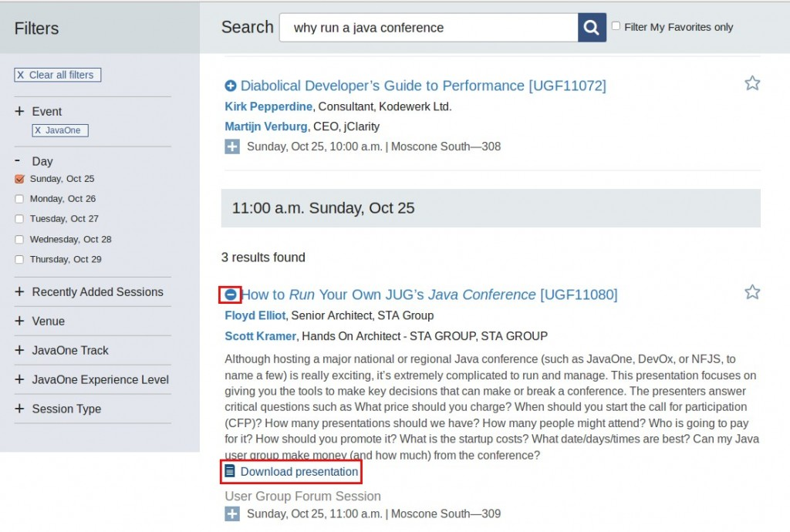The image size is (790, 532).
Task: Expand the JavaOne Track filter
Action: click(19, 350)
